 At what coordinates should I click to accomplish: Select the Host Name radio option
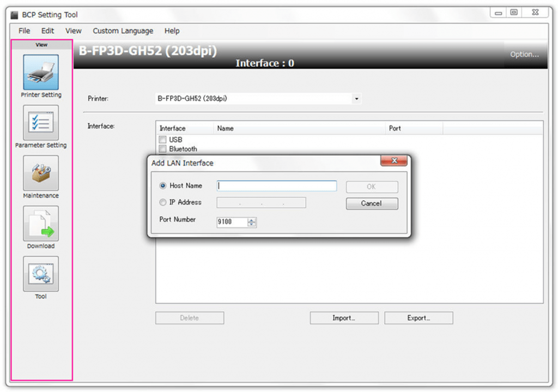pyautogui.click(x=163, y=185)
